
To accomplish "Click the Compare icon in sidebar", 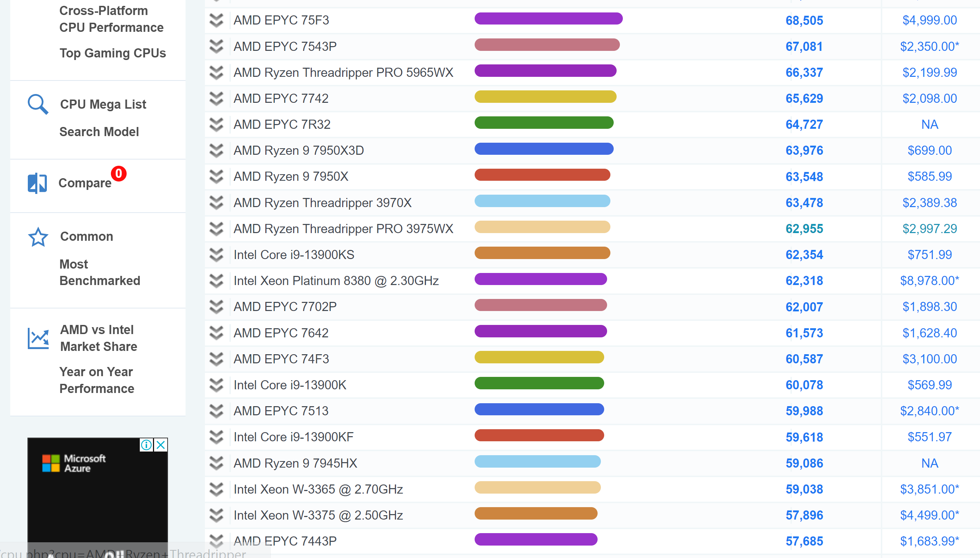I will tap(37, 183).
